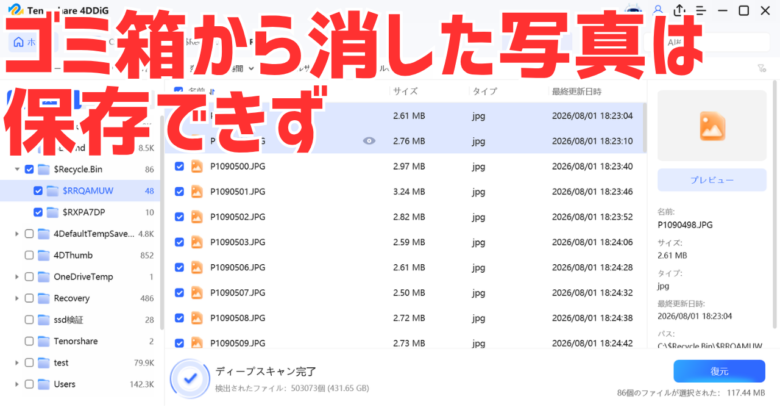Uncheck the P1090507.JPG checkbox
The image size is (780, 410).
(179, 293)
